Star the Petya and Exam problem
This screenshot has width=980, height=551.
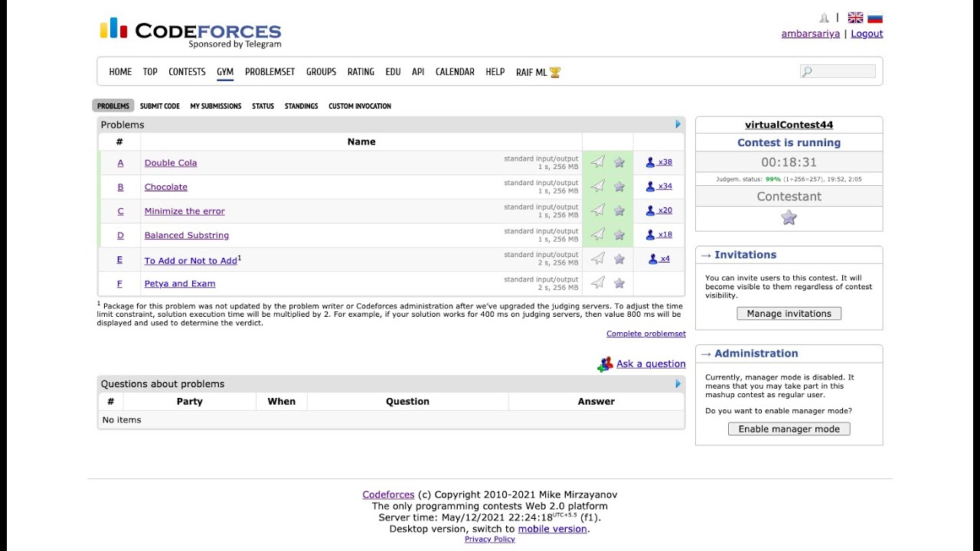(x=619, y=283)
